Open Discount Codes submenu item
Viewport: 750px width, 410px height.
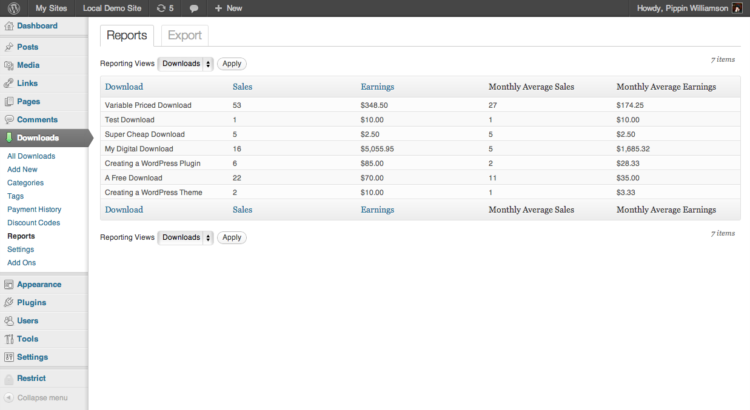(33, 223)
